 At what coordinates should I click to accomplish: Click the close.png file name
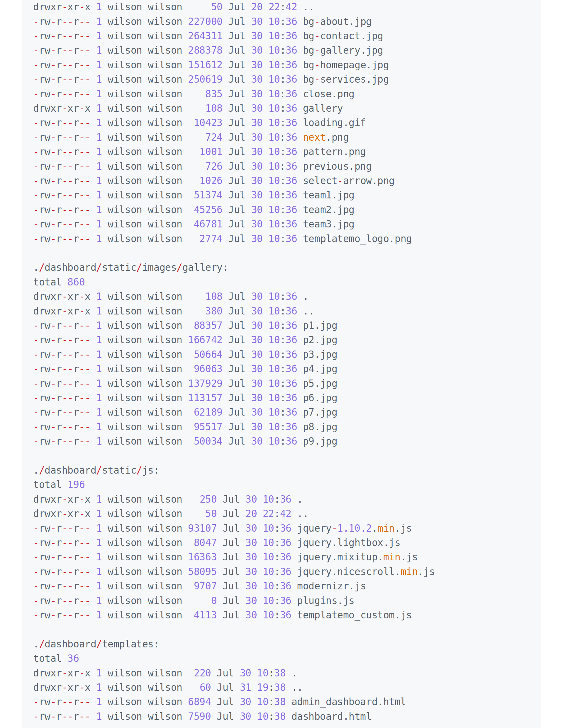click(328, 94)
